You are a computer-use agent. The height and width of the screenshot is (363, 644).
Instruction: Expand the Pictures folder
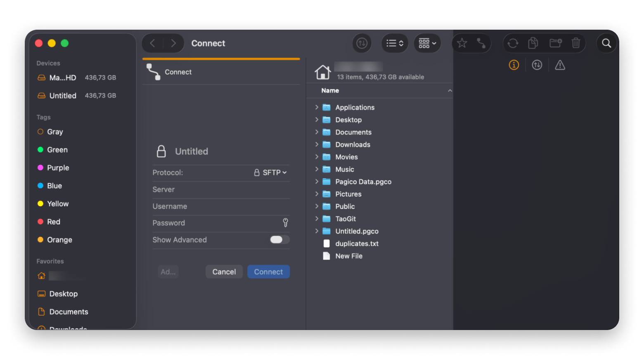pos(317,194)
